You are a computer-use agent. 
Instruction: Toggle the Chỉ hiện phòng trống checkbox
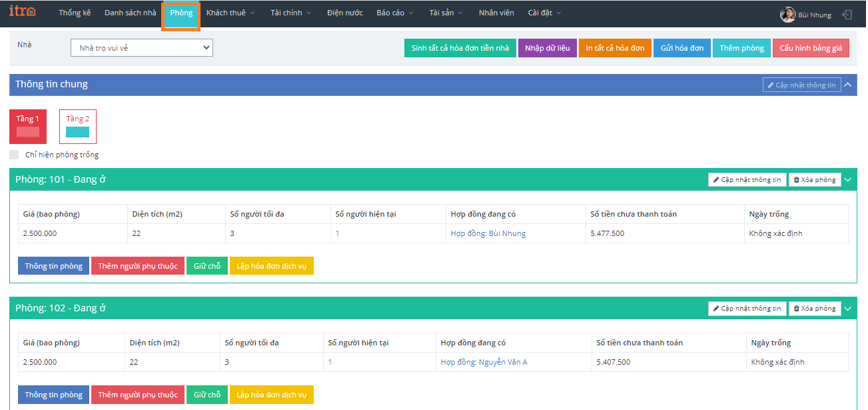click(x=14, y=155)
